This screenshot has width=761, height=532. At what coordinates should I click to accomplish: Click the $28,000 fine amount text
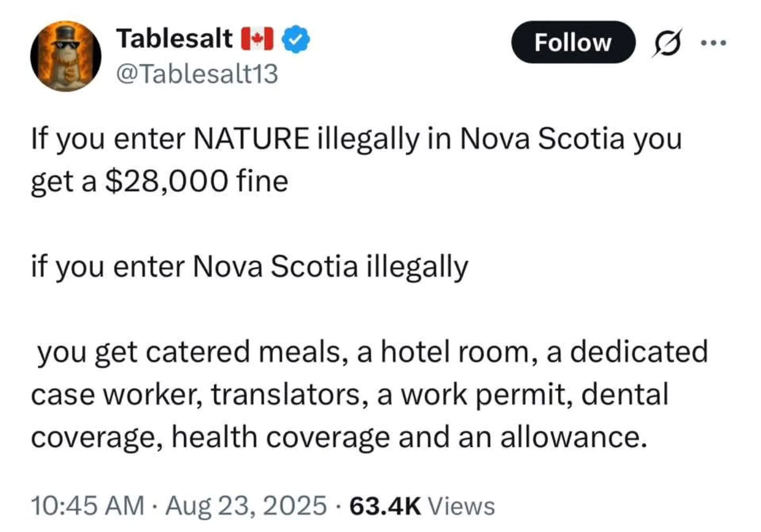[167, 181]
